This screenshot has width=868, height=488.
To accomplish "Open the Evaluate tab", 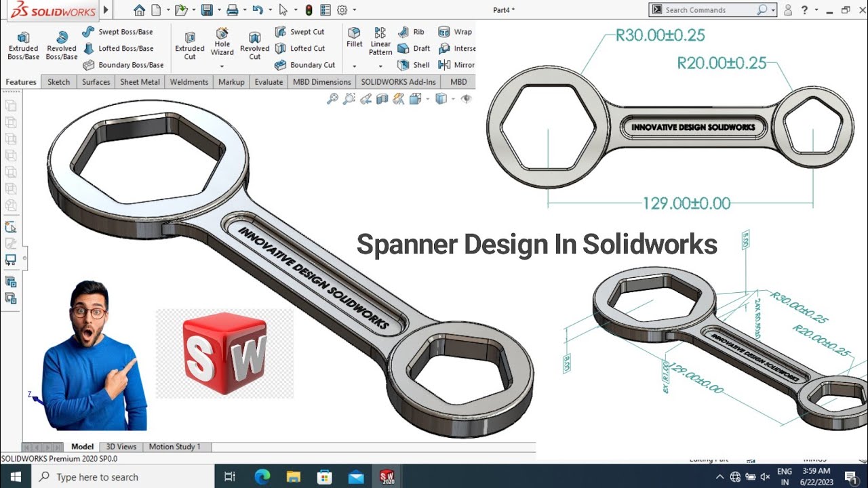I will 269,82.
